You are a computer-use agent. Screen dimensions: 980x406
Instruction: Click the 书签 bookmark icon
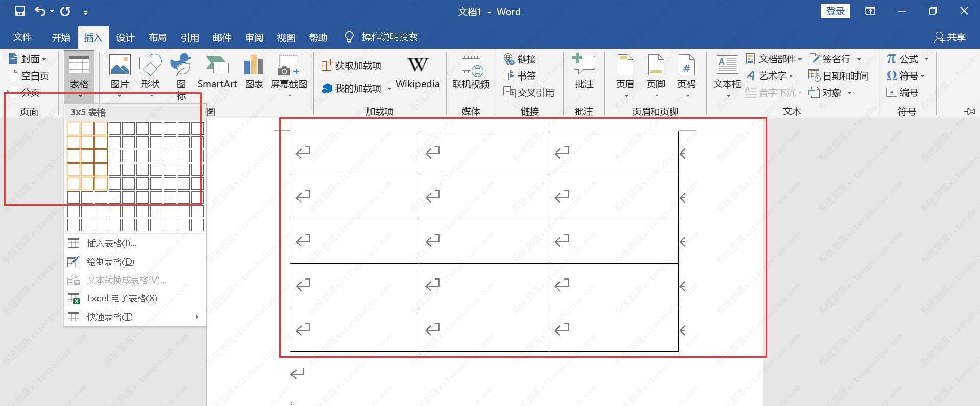pyautogui.click(x=520, y=76)
